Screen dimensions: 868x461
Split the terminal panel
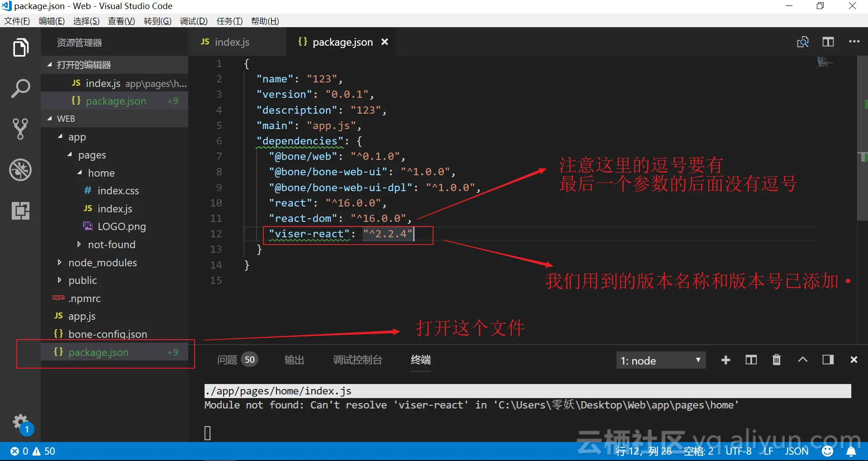point(751,360)
